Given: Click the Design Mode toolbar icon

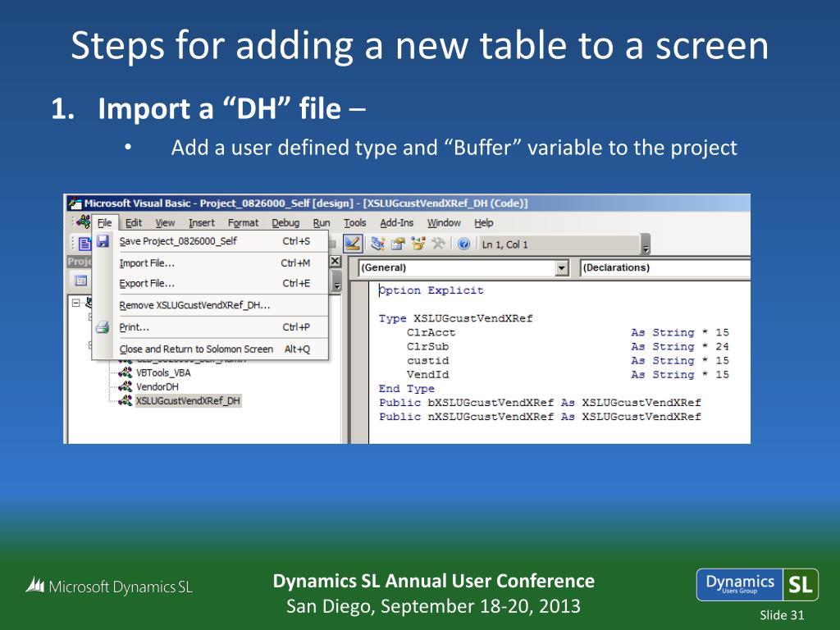Looking at the screenshot, I should point(353,244).
